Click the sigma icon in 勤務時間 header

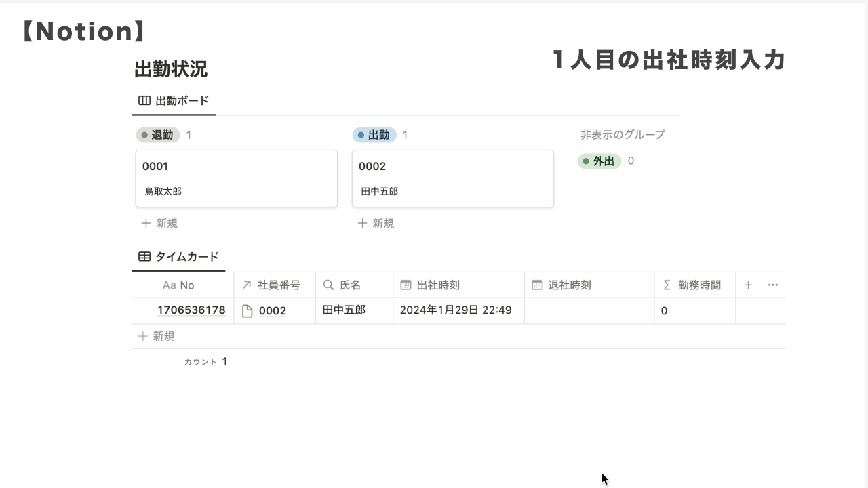[x=667, y=285]
